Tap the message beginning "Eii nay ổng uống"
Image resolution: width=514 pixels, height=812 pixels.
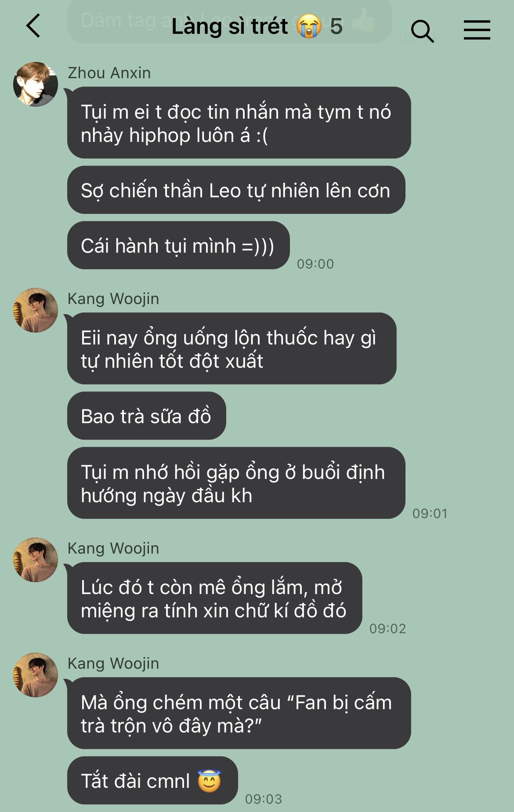(232, 348)
